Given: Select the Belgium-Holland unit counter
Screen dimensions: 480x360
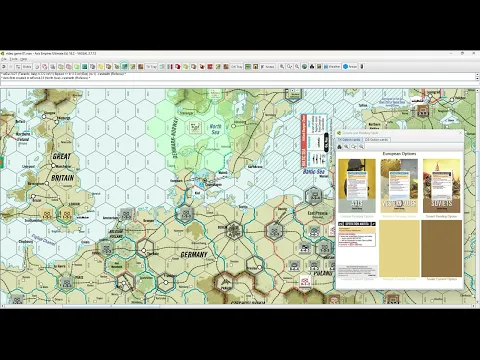Looking at the screenshot, I should point(107,248).
